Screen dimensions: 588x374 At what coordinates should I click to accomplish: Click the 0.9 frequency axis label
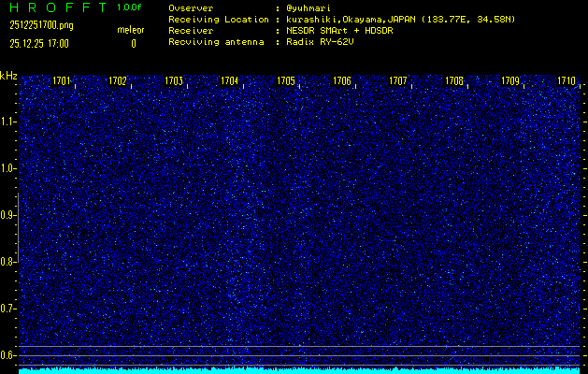[8, 215]
